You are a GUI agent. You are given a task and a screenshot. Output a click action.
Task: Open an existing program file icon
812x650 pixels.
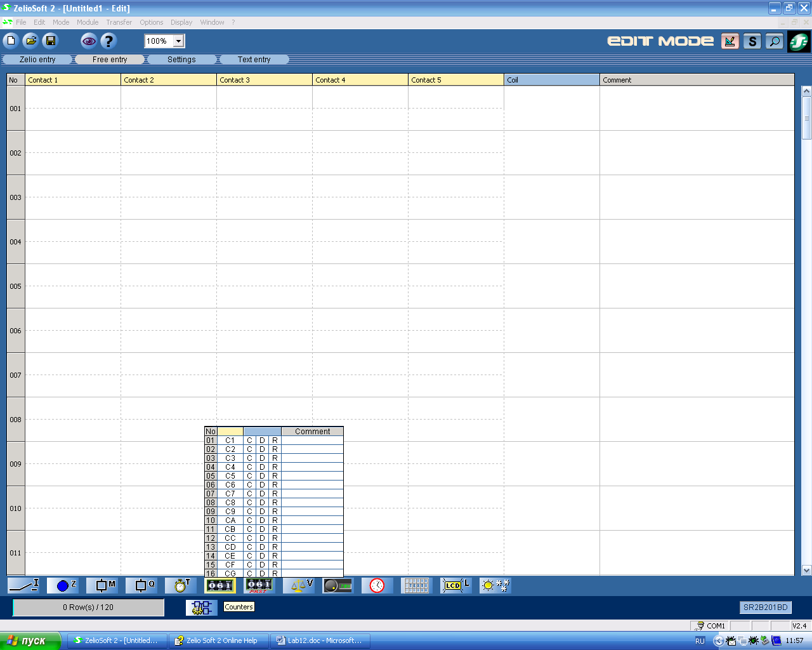[x=30, y=41]
